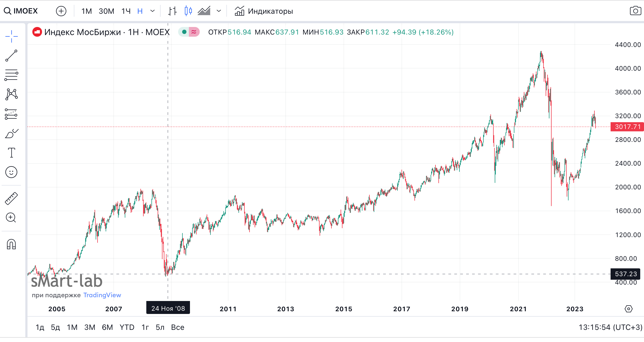
Task: Select the crosshair cursor tool
Action: pyautogui.click(x=11, y=36)
